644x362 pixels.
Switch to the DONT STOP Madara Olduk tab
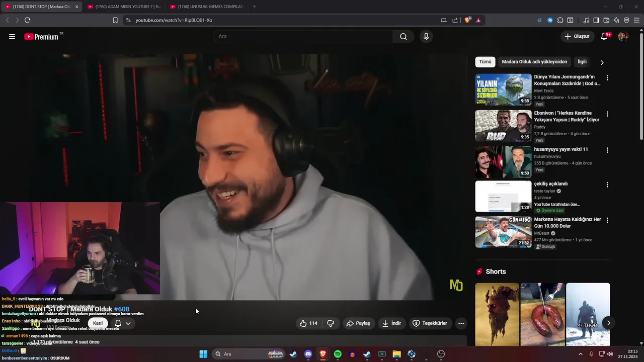(41, 7)
